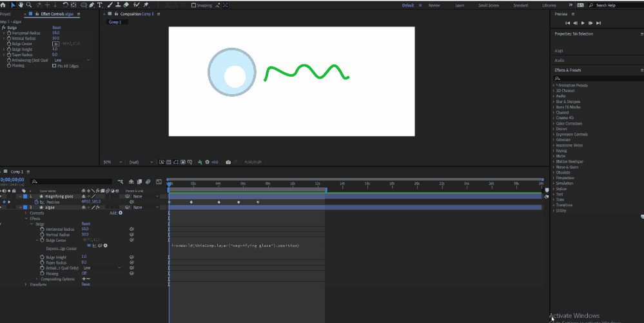Click the expression graph icon for Bulge Center

[95, 246]
